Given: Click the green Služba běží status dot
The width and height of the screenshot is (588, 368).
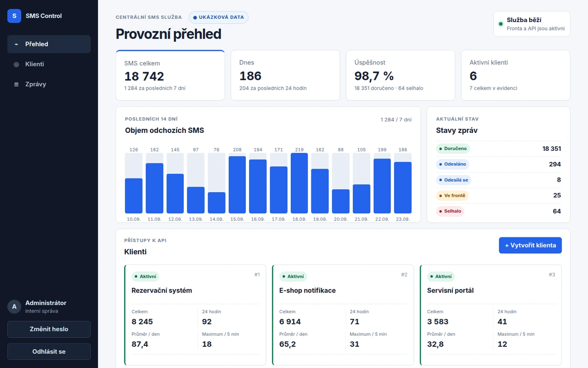Looking at the screenshot, I should pos(501,24).
